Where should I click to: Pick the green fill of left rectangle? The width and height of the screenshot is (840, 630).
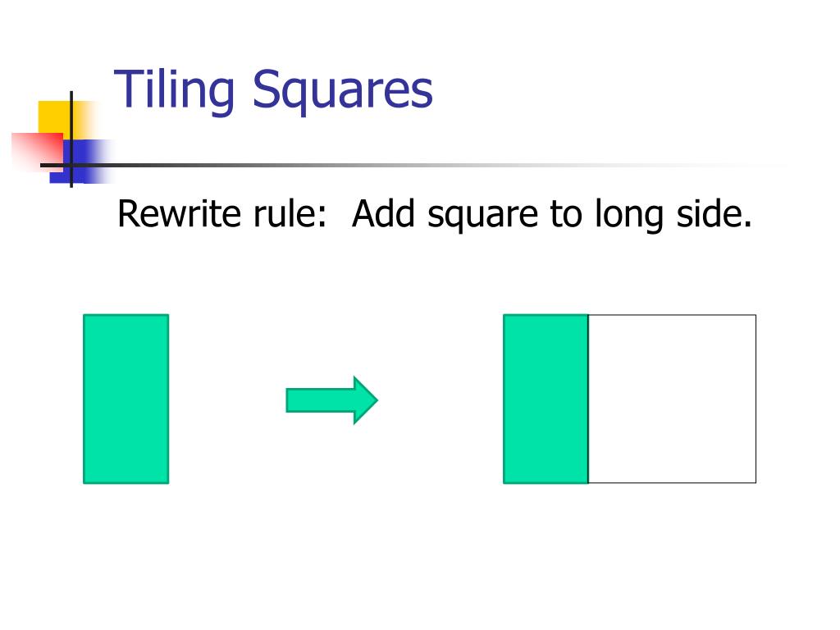coord(126,399)
